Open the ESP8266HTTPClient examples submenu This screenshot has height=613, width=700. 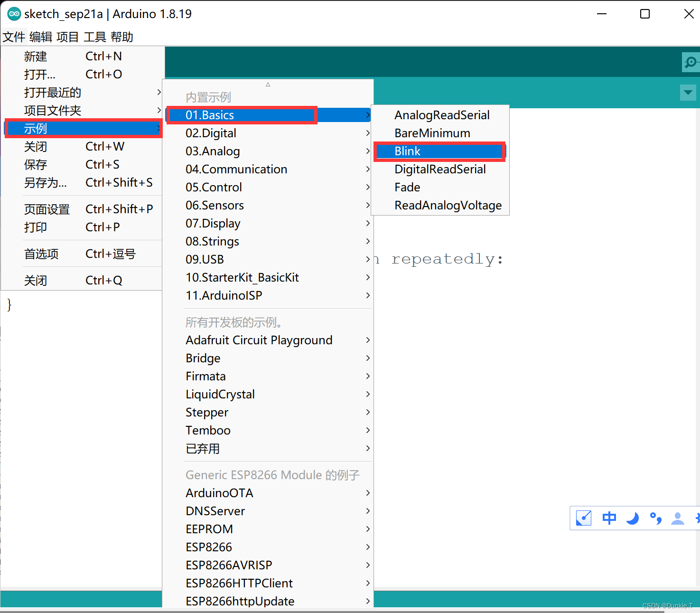pyautogui.click(x=268, y=583)
